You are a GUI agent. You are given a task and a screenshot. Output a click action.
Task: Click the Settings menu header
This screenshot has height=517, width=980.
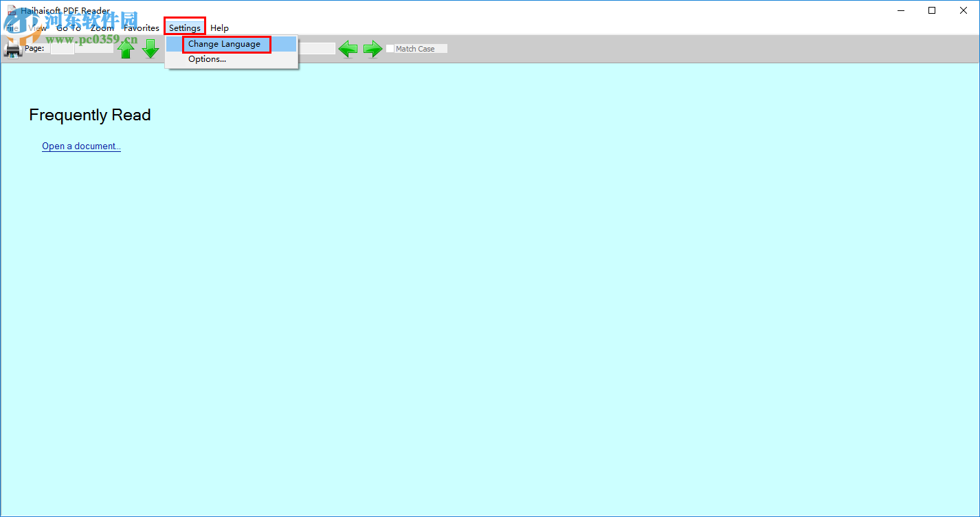pos(184,27)
